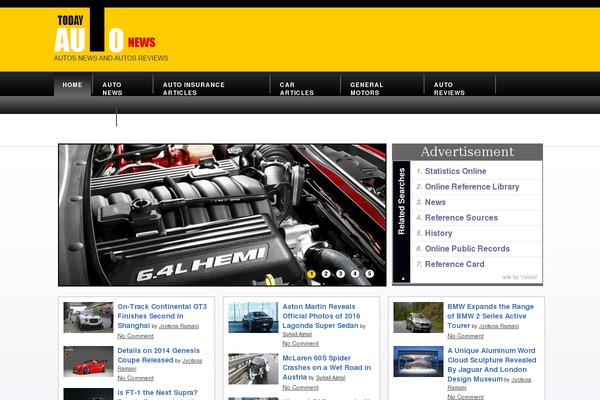
Task: Read BMW Expands 2 Series Active Tourer article
Action: pos(490,316)
